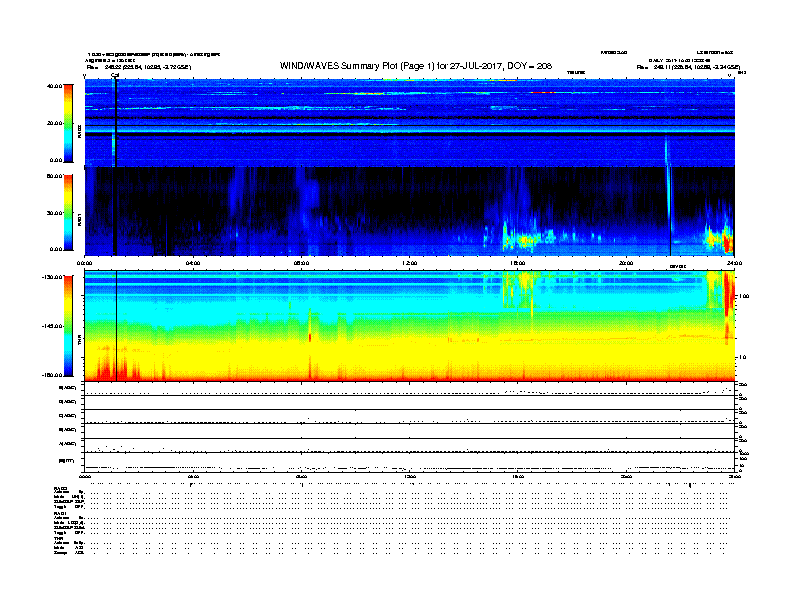
Task: Click the RAD2 header in bottom status table
Action: coord(60,489)
